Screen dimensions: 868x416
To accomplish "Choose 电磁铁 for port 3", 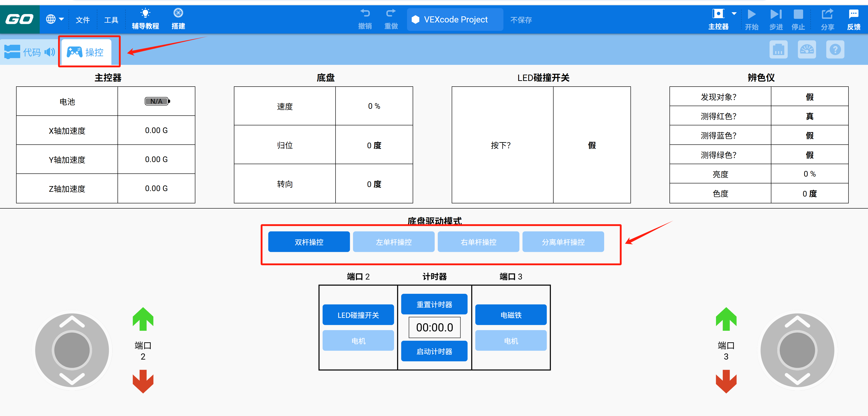I will 511,315.
